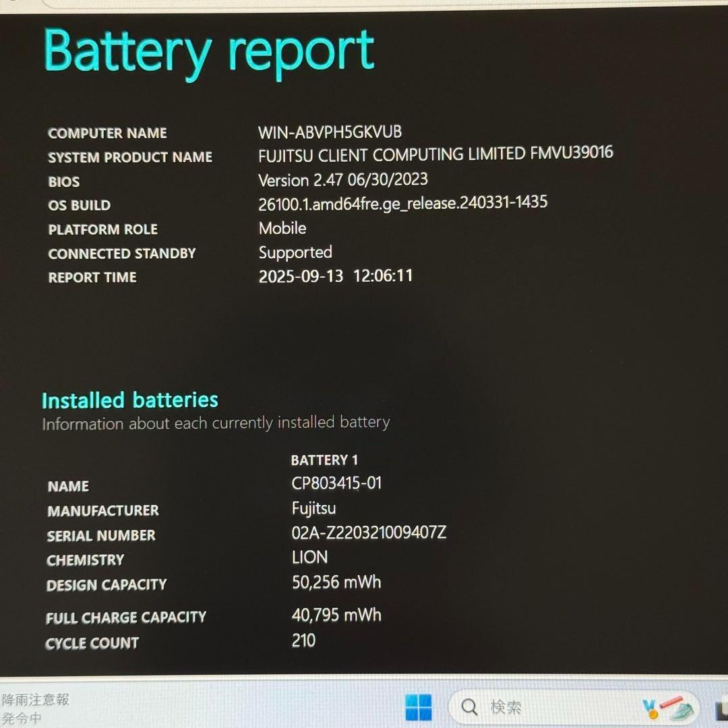Select manufacturer value Fujitsu
Image resolution: width=728 pixels, height=728 pixels.
[x=314, y=508]
